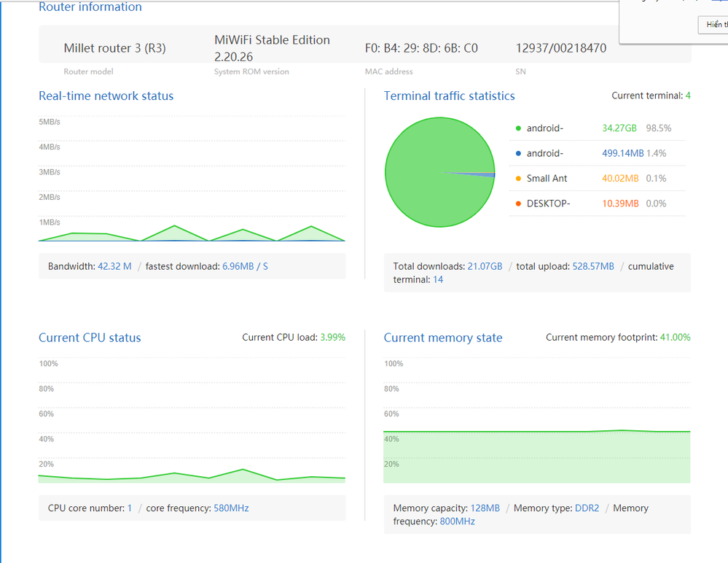Viewport: 728px width, 563px height.
Task: Click the green traffic pie chart
Action: pos(439,172)
